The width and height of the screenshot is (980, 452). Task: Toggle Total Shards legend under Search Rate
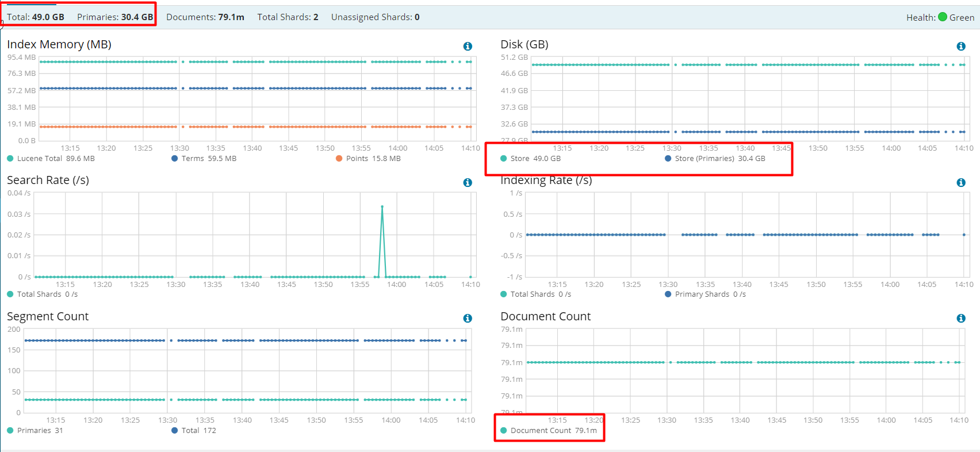coord(42,294)
